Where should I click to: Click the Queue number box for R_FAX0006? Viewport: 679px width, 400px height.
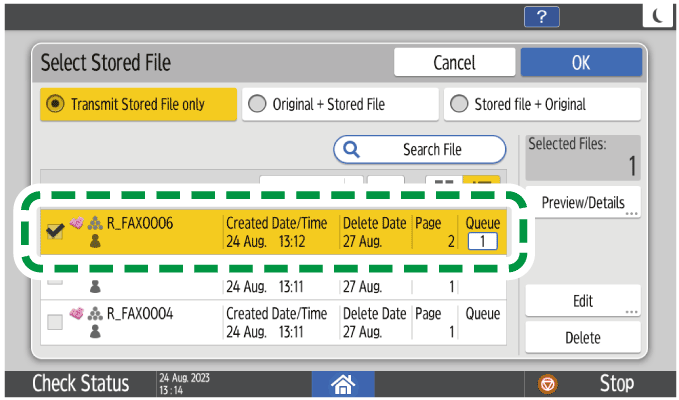coord(483,241)
